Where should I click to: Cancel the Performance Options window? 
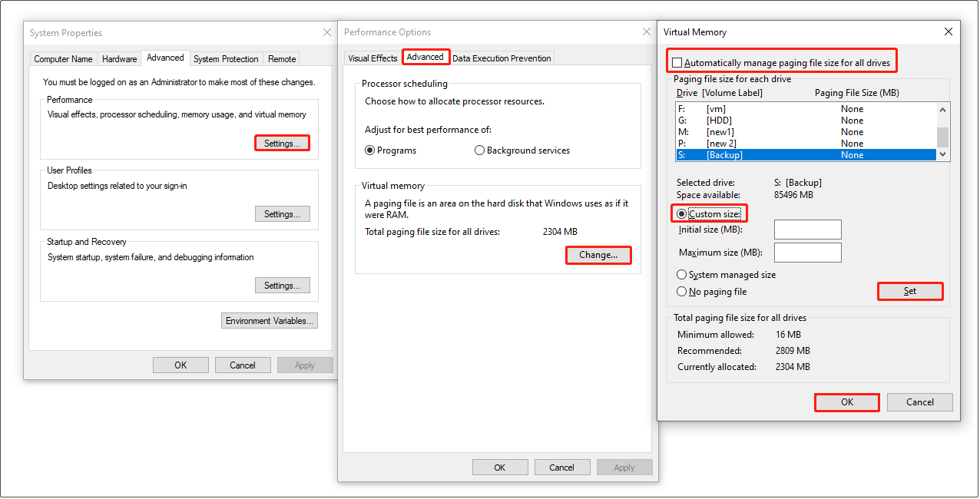[x=562, y=468]
